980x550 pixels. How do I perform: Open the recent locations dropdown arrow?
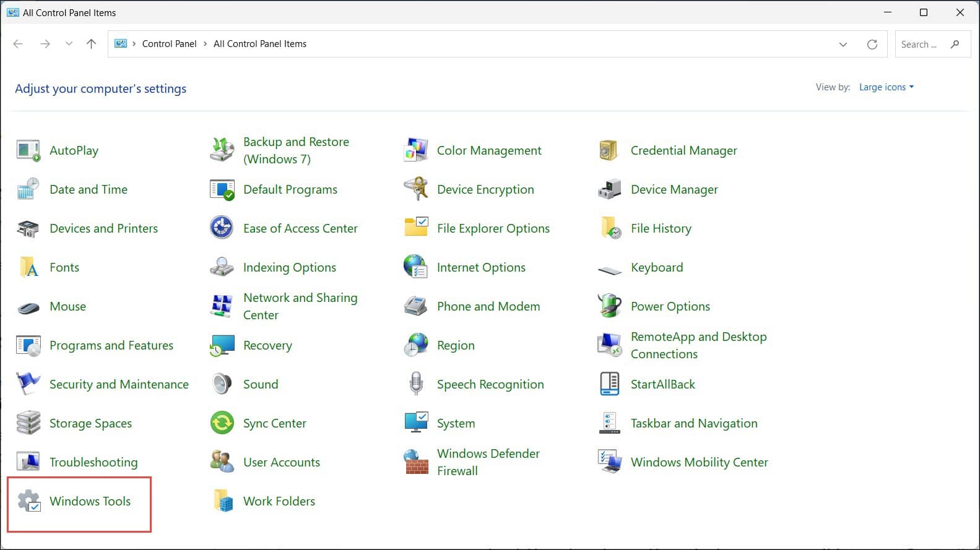[69, 44]
